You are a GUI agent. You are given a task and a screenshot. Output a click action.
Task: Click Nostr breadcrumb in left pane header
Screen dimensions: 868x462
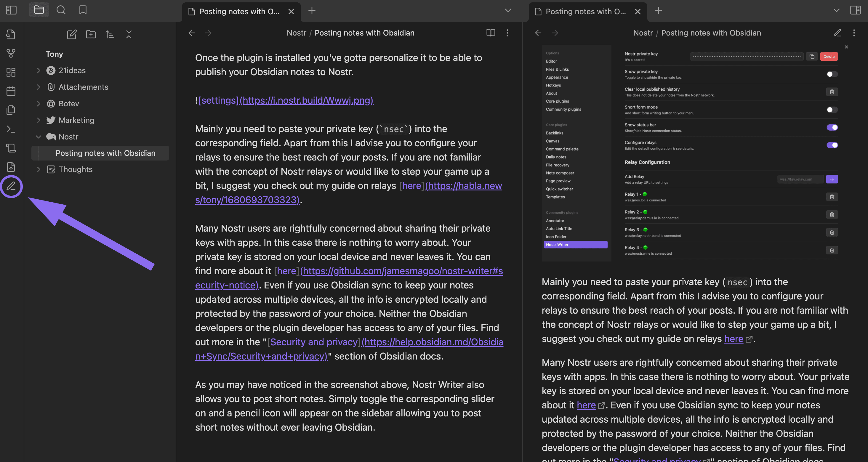(x=296, y=33)
